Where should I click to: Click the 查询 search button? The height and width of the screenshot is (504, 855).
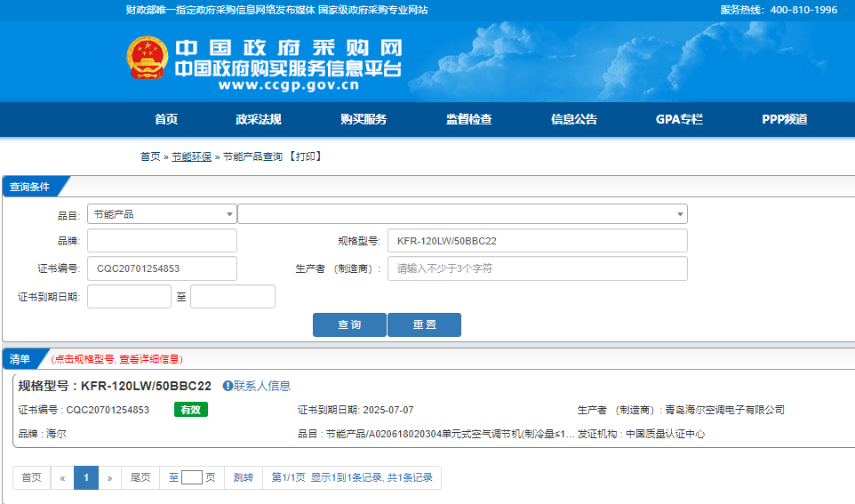coord(349,325)
